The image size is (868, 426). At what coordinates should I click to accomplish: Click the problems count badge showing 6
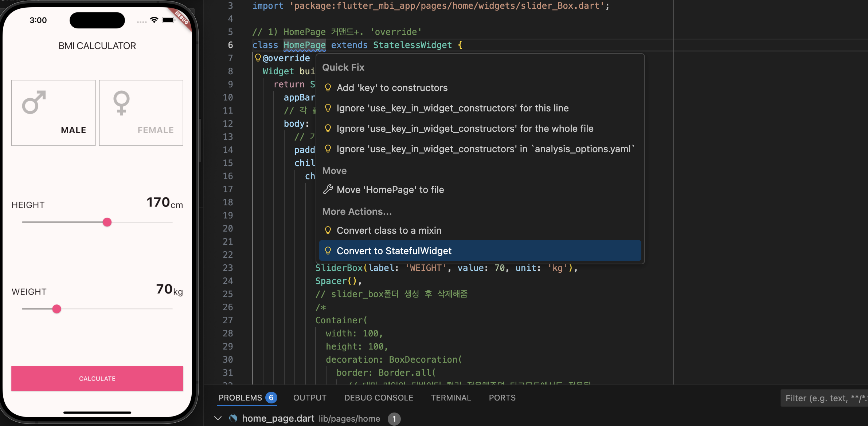(x=271, y=398)
